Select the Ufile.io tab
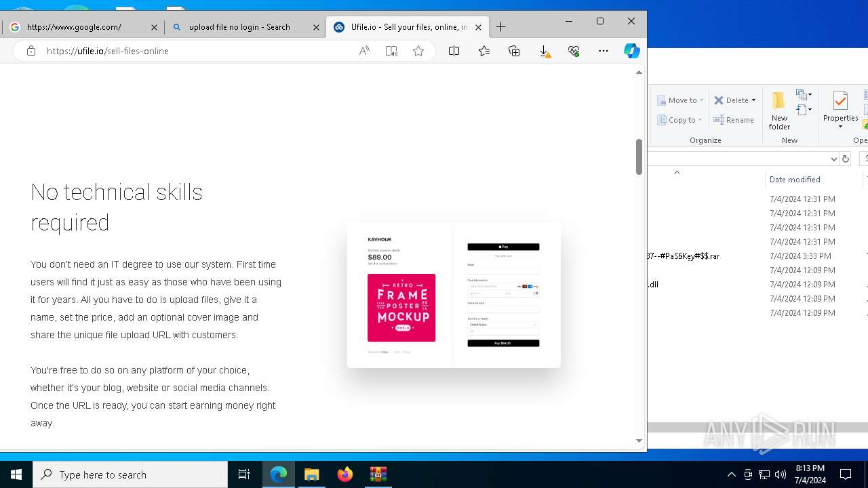 coord(409,27)
